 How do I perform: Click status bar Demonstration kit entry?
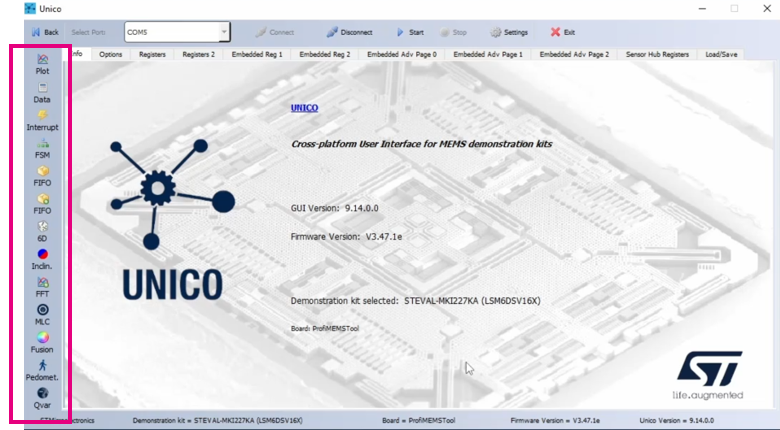click(217, 421)
